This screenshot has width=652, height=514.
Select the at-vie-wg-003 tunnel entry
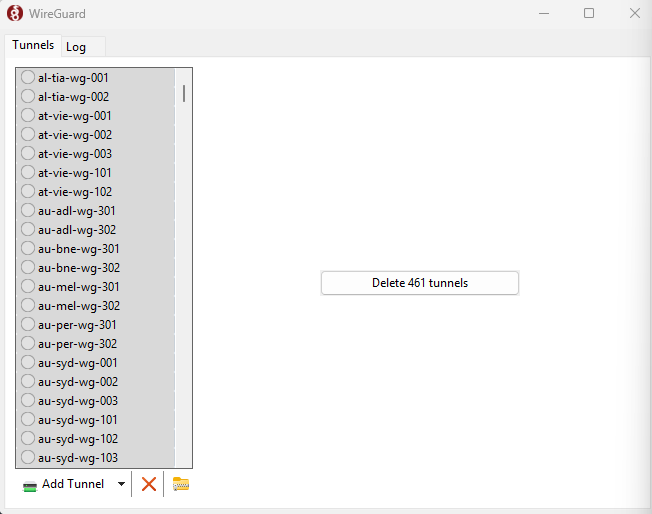[x=75, y=154]
